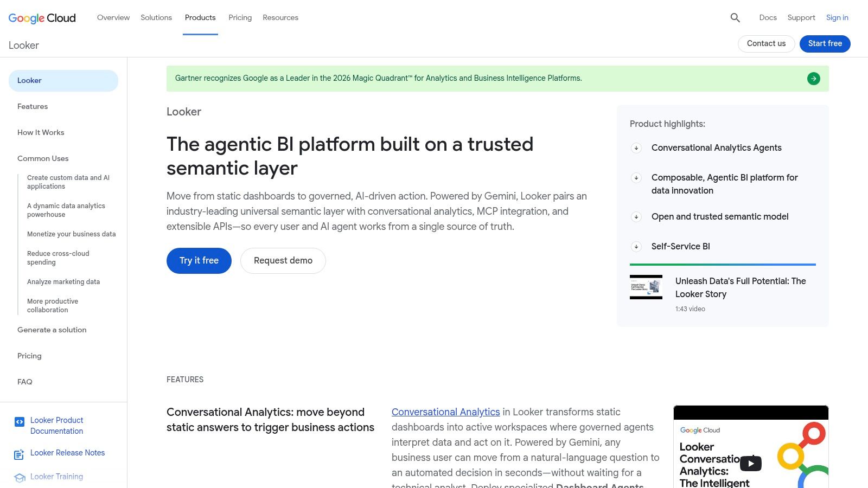This screenshot has width=868, height=488.
Task: Click the search magnifier icon
Action: point(735,18)
